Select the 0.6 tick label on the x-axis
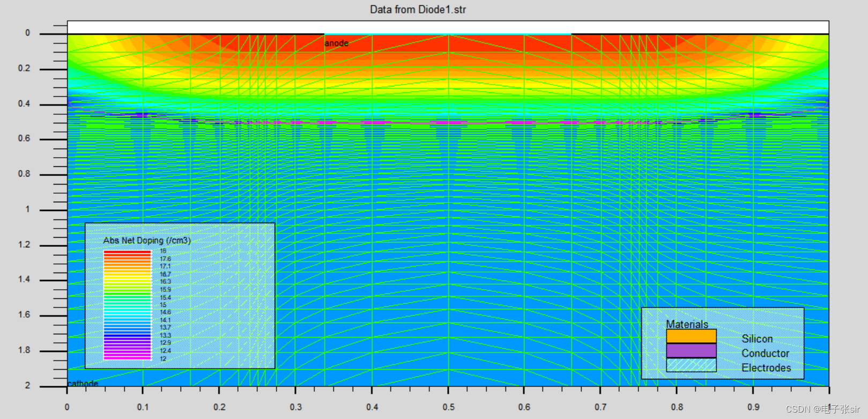The image size is (868, 419). (525, 407)
